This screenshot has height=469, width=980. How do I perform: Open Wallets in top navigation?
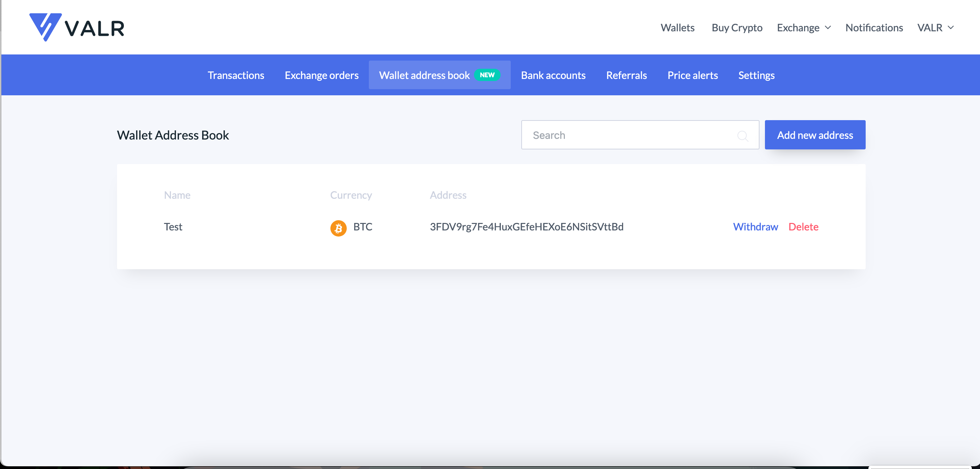point(677,28)
